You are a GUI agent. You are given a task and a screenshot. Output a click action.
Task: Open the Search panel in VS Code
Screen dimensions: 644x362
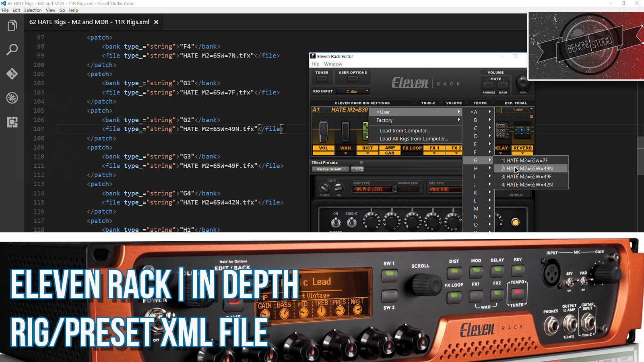[x=12, y=49]
